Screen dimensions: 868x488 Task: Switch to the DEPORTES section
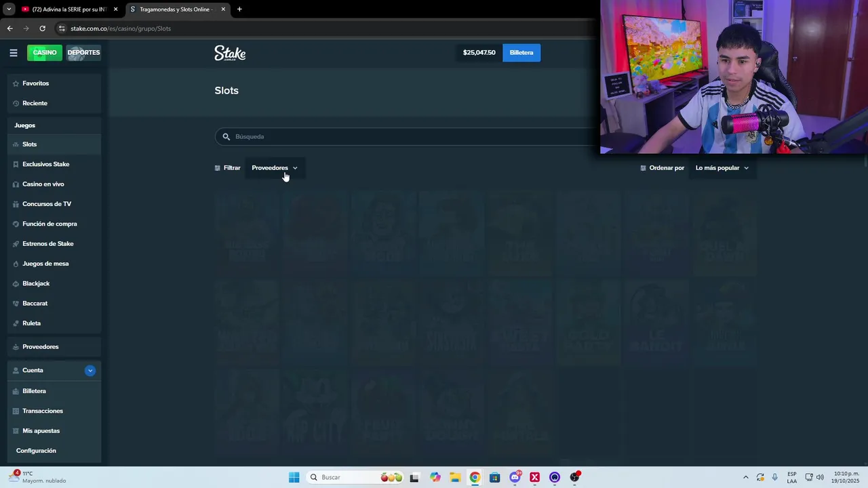click(x=83, y=53)
